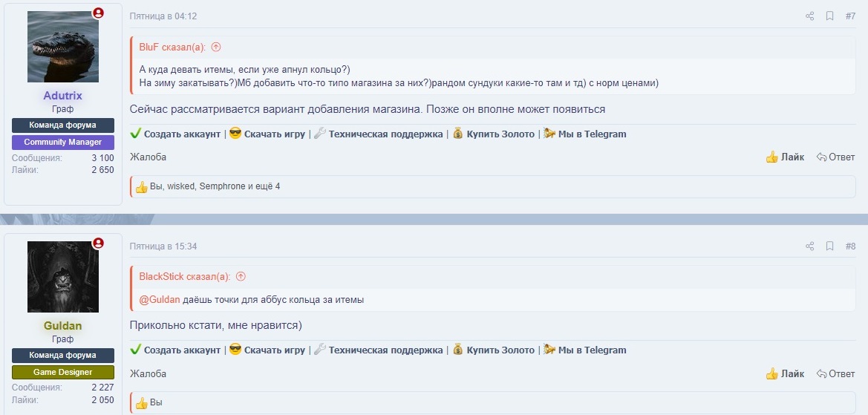Open Guldan's dark avatar image
This screenshot has height=415, width=868.
pos(63,277)
